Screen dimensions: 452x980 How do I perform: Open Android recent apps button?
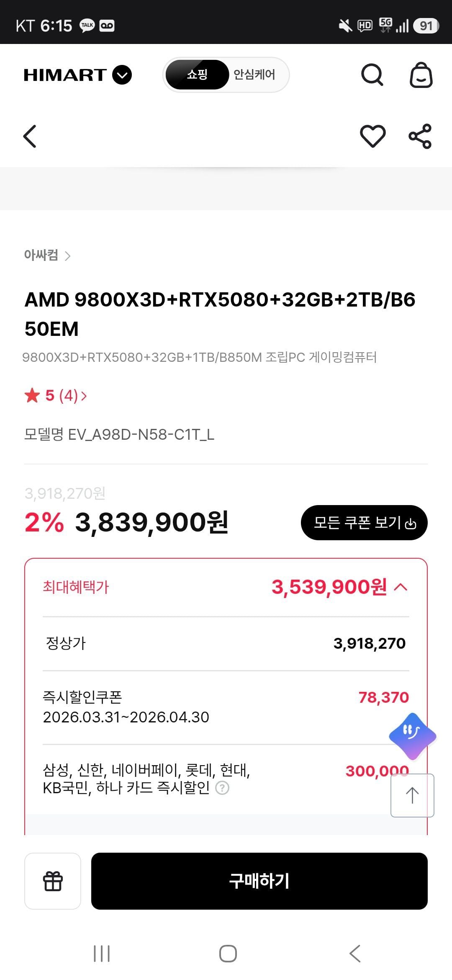pyautogui.click(x=102, y=954)
